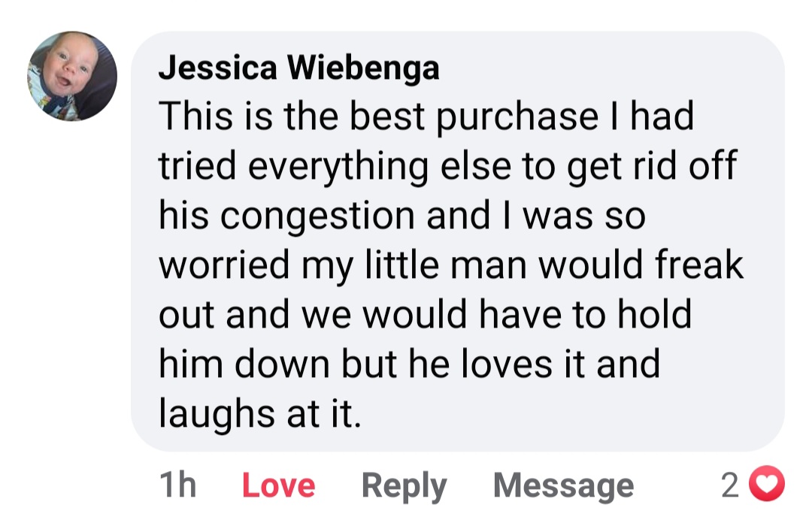Viewport: 812px width, 526px height.
Task: Click the word "This" starting the comment
Action: point(192,116)
